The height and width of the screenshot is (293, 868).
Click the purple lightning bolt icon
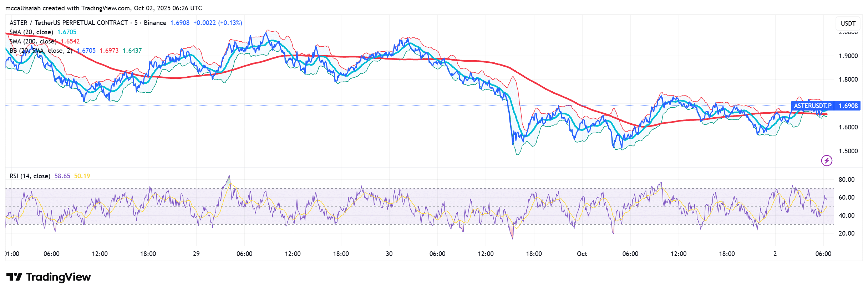(x=827, y=160)
